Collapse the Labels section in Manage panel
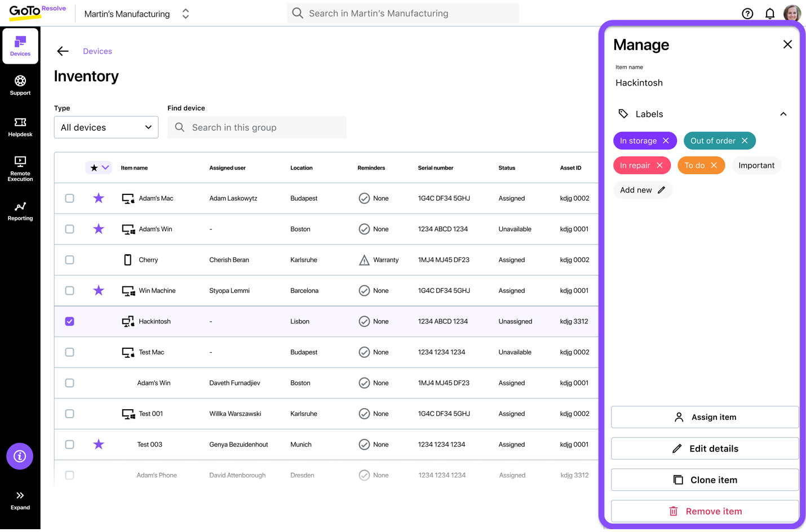This screenshot has height=532, width=806. pos(783,113)
